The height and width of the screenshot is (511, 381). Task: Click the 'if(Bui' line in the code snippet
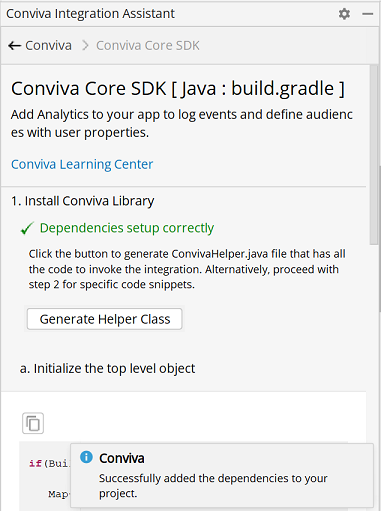coord(49,464)
